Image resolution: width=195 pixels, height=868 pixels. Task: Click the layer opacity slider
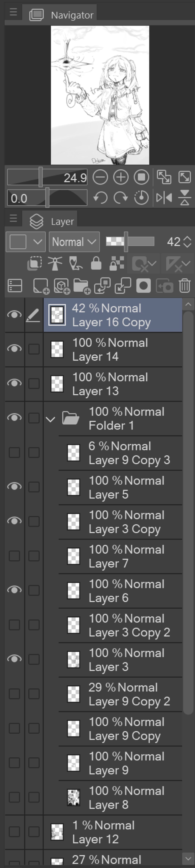point(130,242)
